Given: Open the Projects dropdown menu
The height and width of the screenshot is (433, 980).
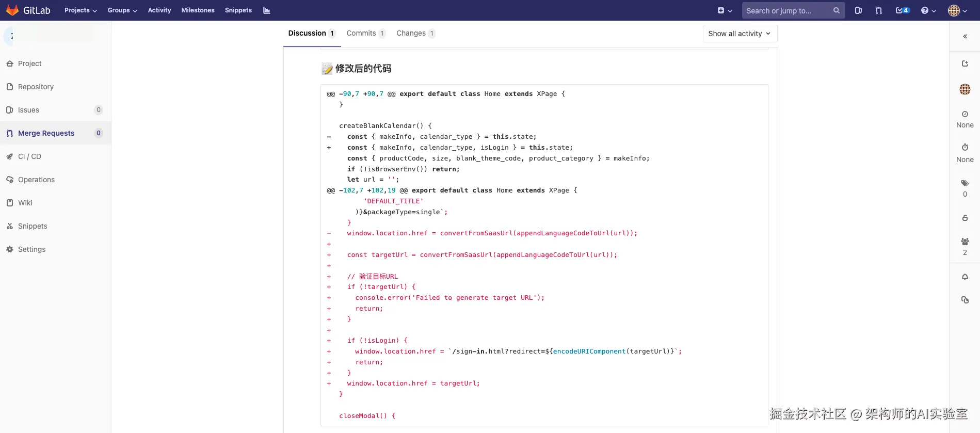Looking at the screenshot, I should [x=81, y=10].
